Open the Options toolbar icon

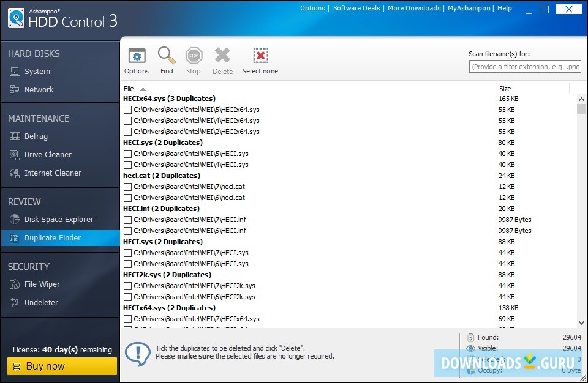[136, 59]
